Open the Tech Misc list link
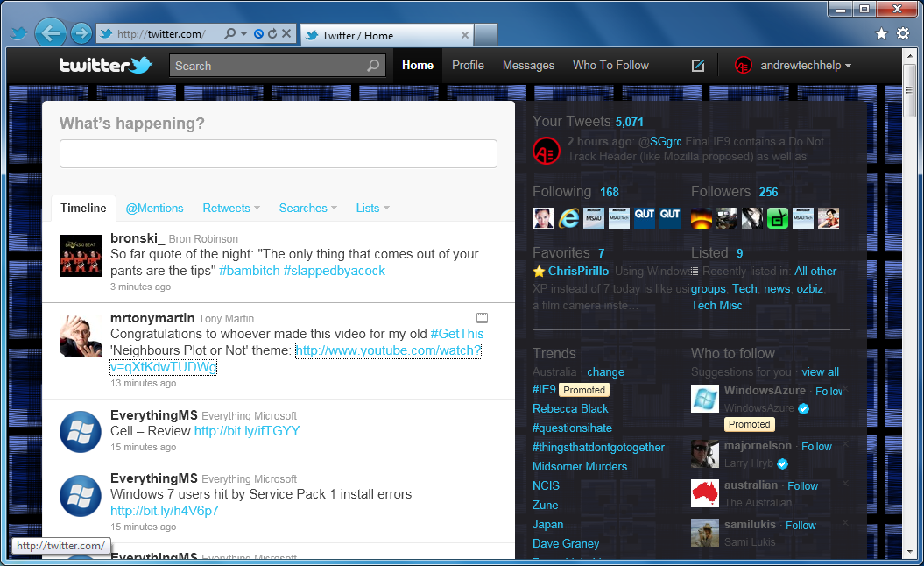The height and width of the screenshot is (566, 924). 716,306
